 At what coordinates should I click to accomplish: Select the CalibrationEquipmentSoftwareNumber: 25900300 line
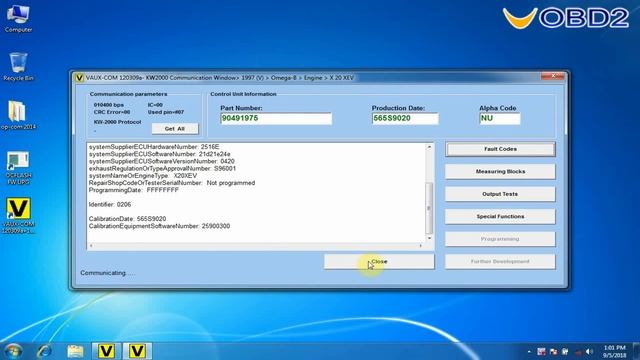(159, 226)
